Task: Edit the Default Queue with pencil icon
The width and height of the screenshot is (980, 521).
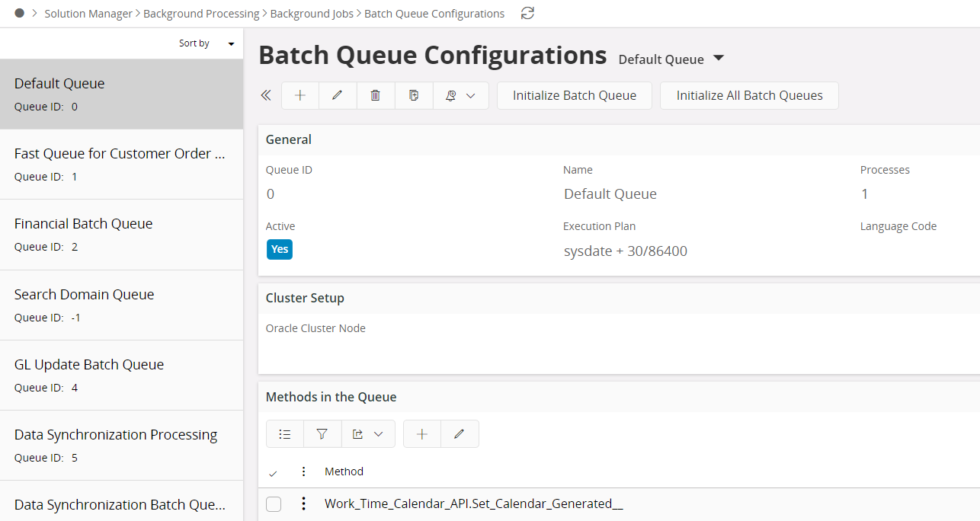Action: click(x=338, y=96)
